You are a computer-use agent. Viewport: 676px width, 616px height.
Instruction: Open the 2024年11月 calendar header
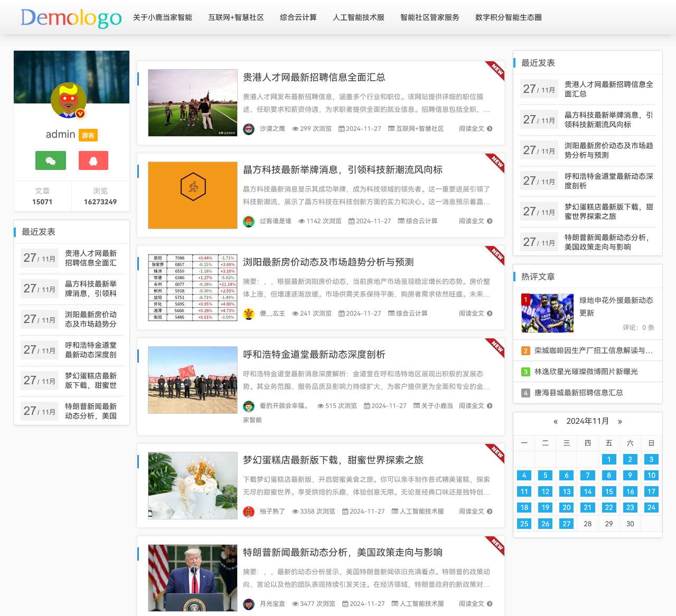(587, 421)
